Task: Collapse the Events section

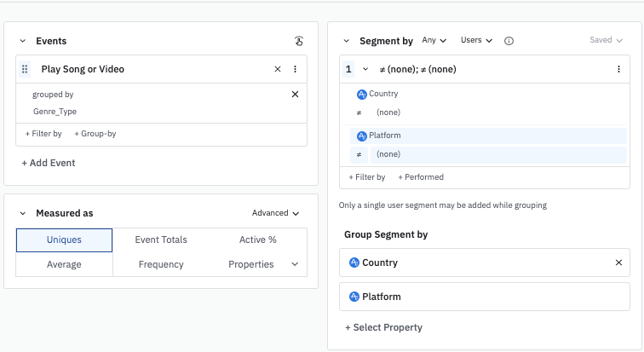Action: (22, 41)
